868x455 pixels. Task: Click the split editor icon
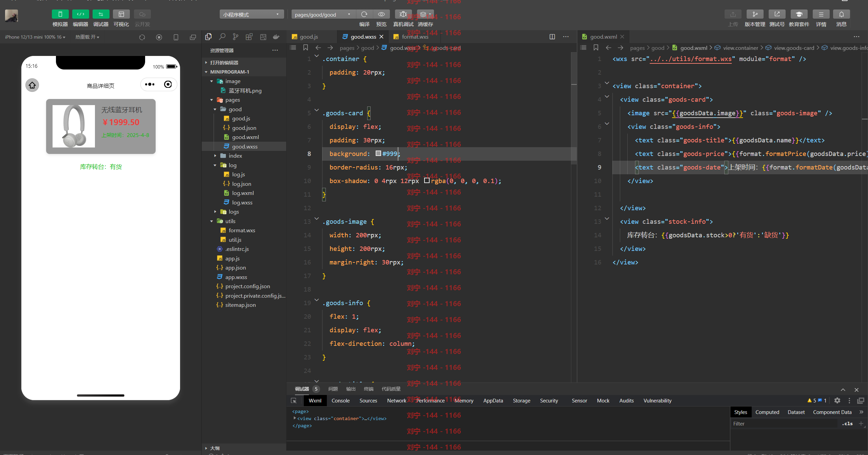tap(552, 37)
